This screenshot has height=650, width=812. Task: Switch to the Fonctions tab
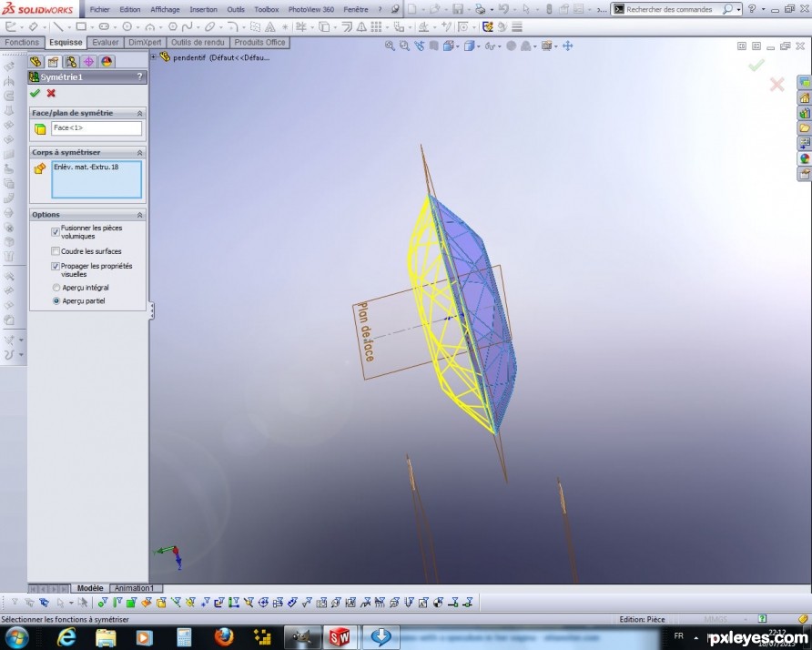point(22,43)
